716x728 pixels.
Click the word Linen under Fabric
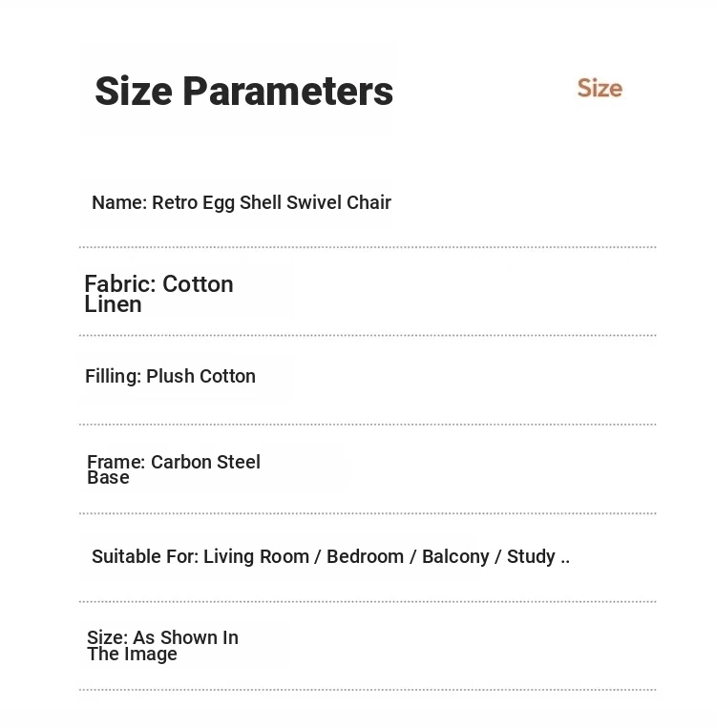tap(113, 304)
